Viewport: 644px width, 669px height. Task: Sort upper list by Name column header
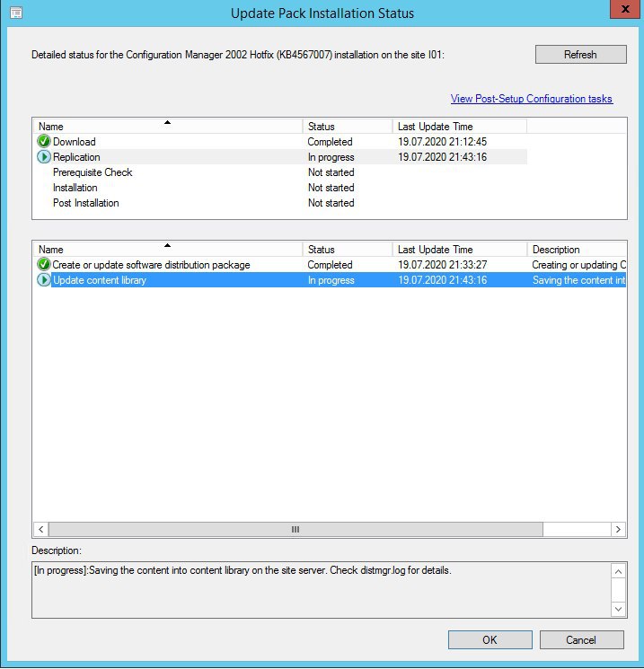point(168,127)
